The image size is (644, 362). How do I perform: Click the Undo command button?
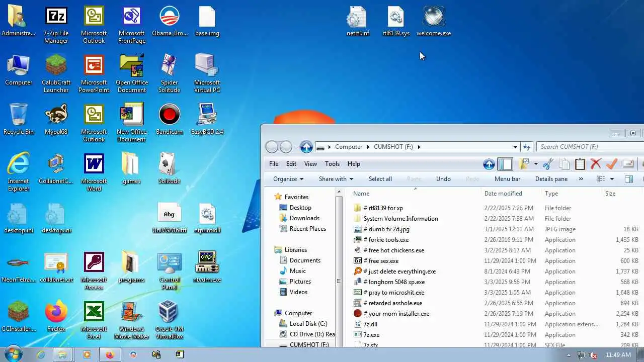pyautogui.click(x=443, y=179)
